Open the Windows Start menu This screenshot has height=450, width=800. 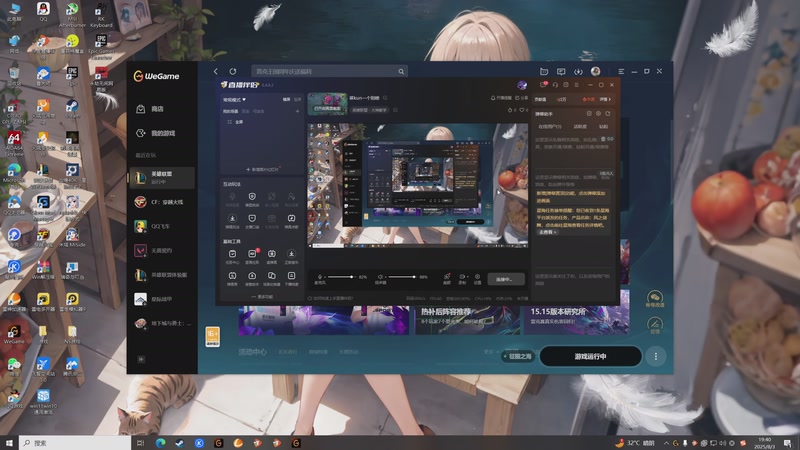pyautogui.click(x=9, y=443)
